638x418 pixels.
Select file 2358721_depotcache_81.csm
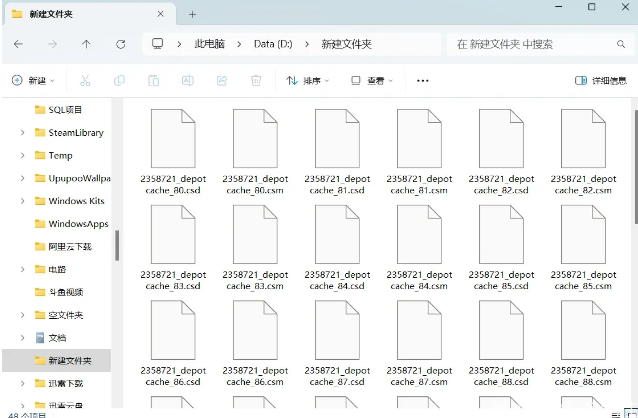click(419, 151)
